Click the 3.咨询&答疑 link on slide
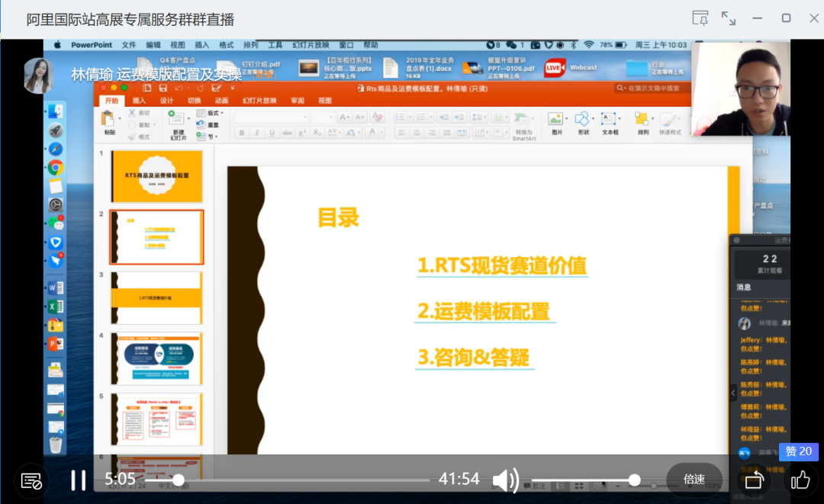 474,358
